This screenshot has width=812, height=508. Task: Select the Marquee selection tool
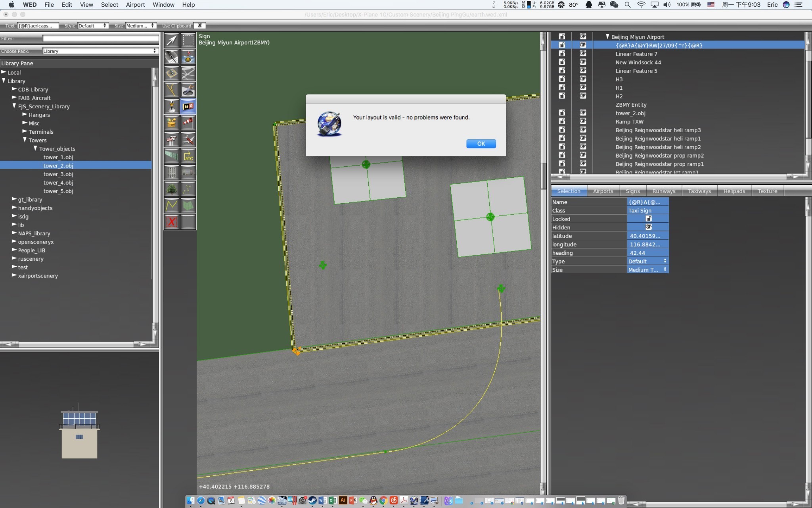[x=188, y=40]
